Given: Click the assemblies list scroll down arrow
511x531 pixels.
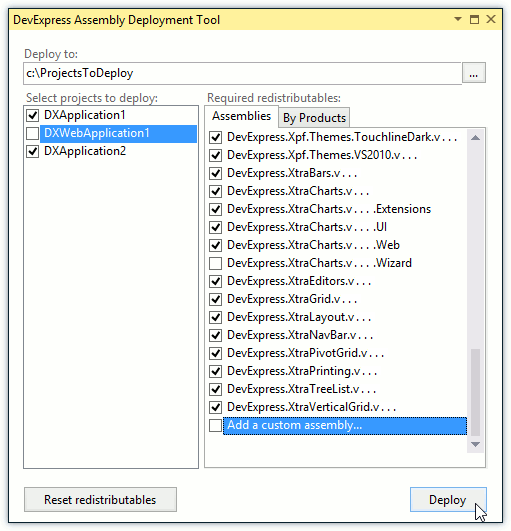Looking at the screenshot, I should click(475, 444).
